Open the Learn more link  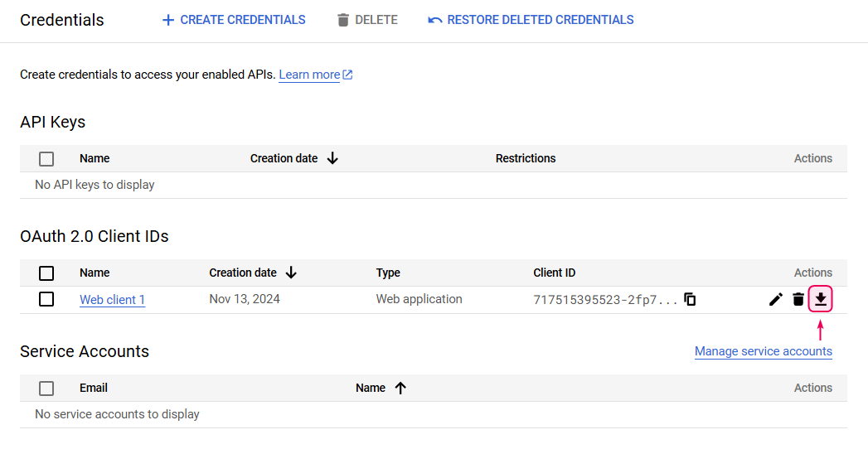coord(309,75)
